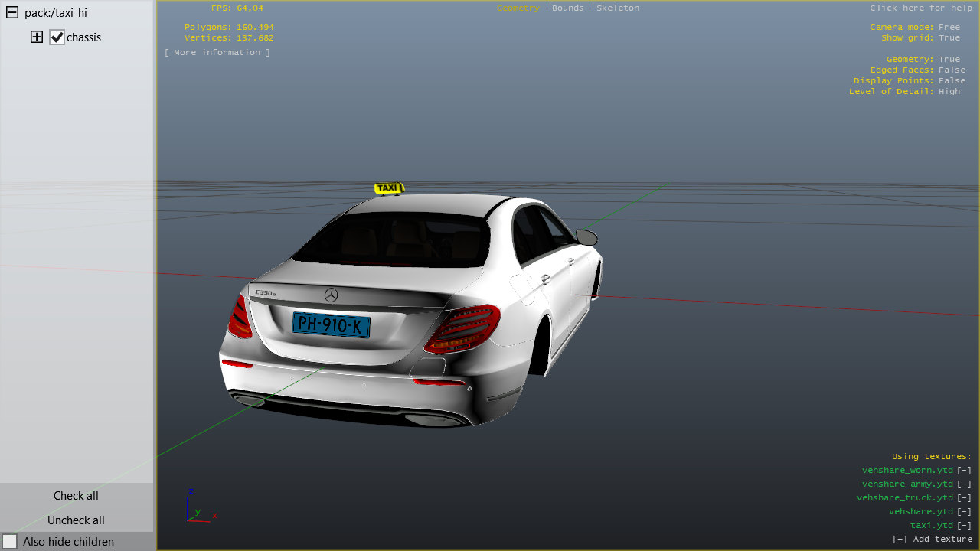Collapse the pack:/taxi_hi tree node

pyautogui.click(x=12, y=13)
